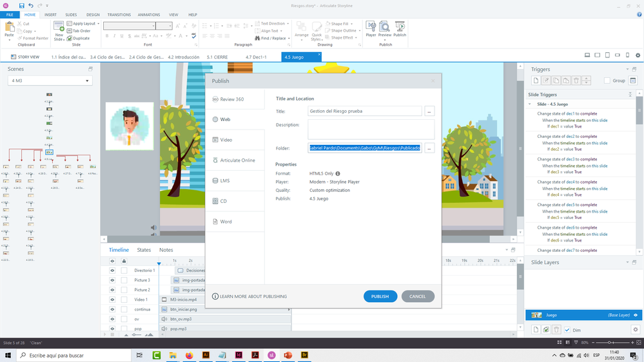Hide the Video 1 timeline layer
644x362 pixels.
click(x=112, y=300)
